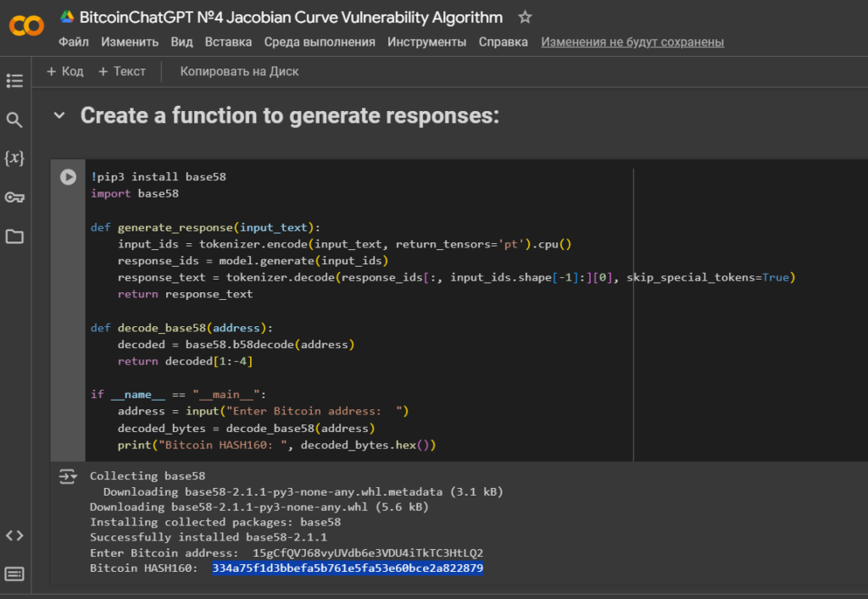Click the 'def generate_response(input_text):' line

pos(205,227)
